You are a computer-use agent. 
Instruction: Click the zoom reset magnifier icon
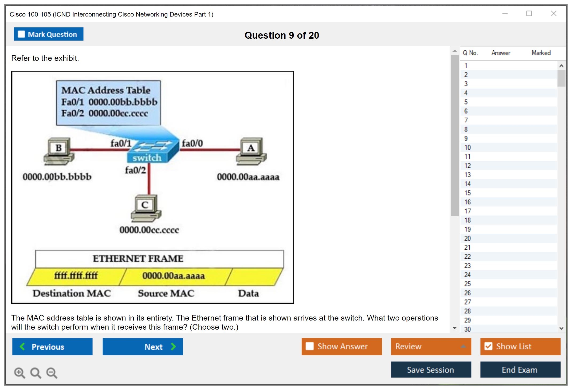click(36, 373)
